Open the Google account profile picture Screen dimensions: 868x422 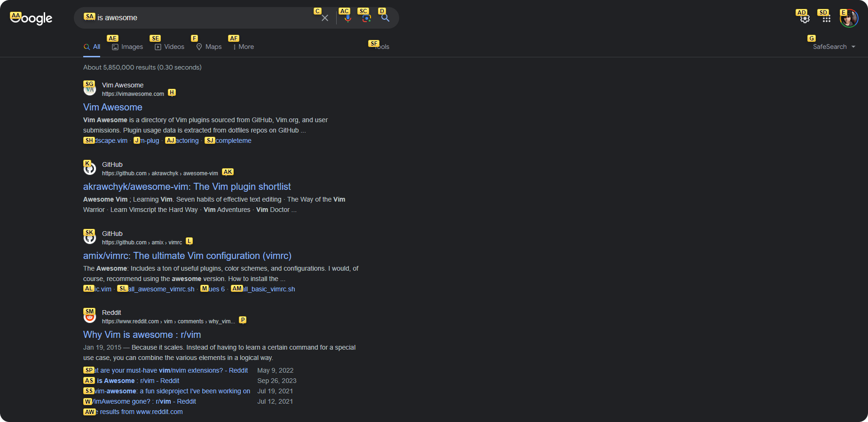[x=849, y=19]
